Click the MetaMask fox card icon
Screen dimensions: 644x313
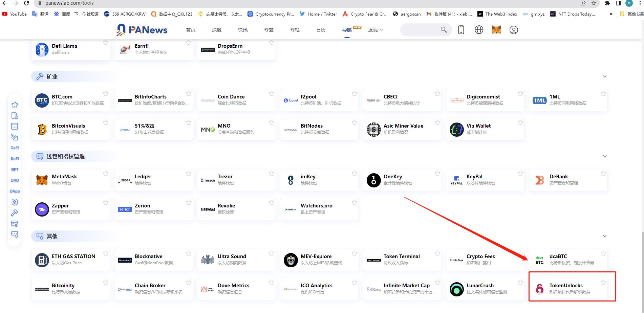[42, 180]
